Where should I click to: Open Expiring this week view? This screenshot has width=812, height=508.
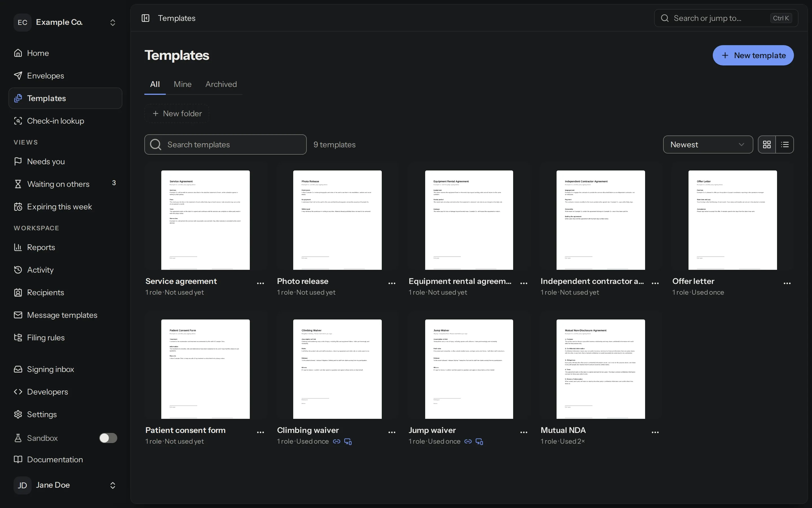click(65, 207)
